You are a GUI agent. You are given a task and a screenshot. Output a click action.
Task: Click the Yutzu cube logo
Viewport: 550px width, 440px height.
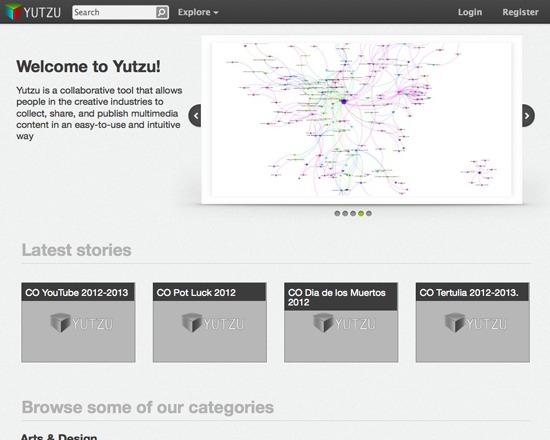tap(13, 12)
